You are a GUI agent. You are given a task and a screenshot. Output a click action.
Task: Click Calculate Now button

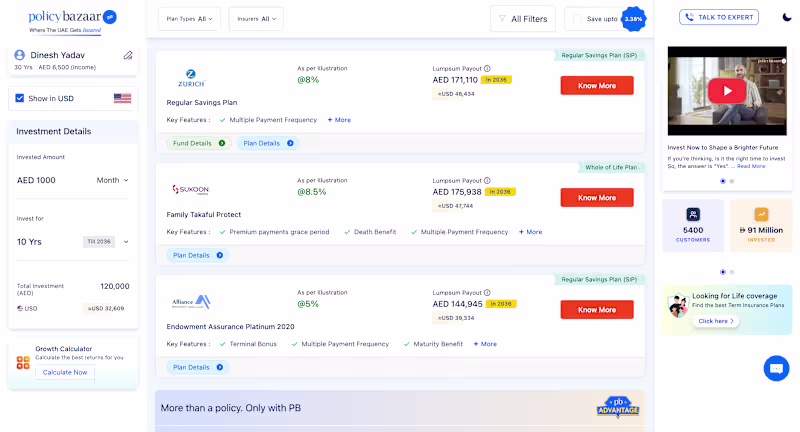pyautogui.click(x=65, y=372)
